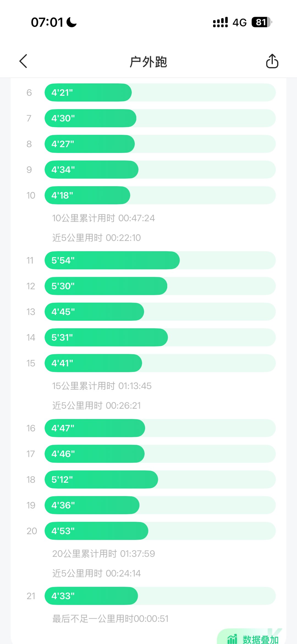Tap the battery indicator in status bar
This screenshot has width=297, height=644.
coord(262,22)
